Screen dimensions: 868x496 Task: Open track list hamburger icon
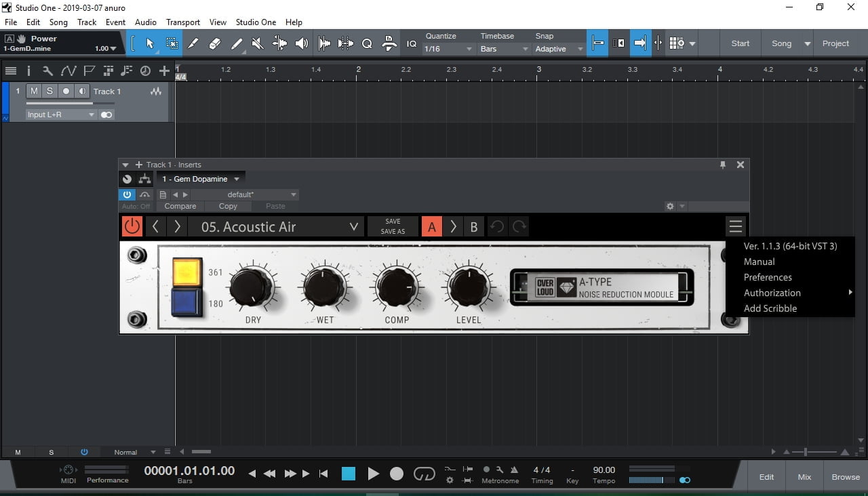(10, 70)
